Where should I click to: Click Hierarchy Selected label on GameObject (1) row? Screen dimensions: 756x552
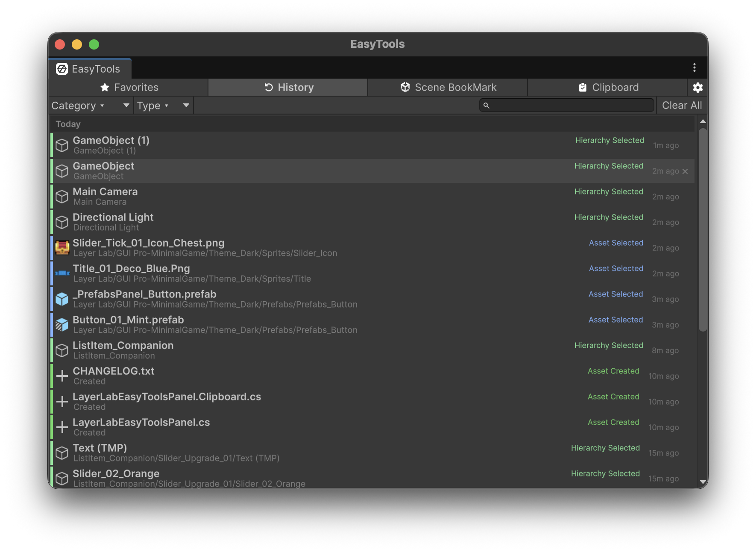[x=609, y=140]
